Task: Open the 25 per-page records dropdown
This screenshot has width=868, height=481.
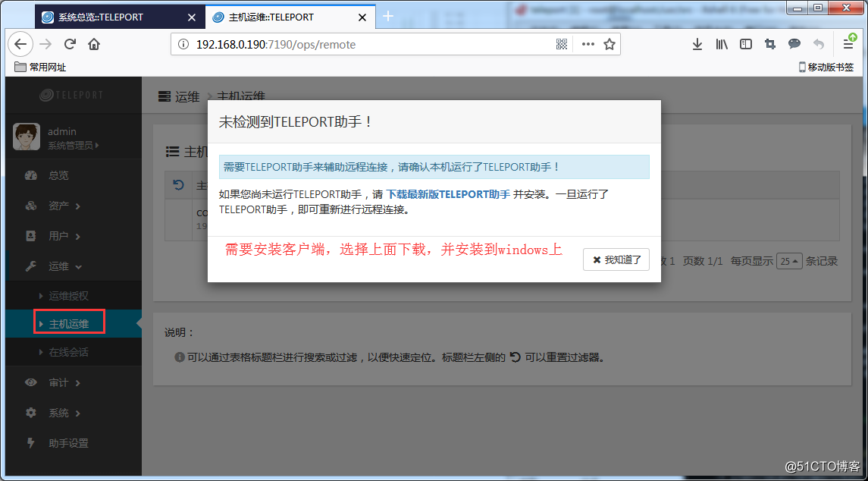Action: pos(789,260)
